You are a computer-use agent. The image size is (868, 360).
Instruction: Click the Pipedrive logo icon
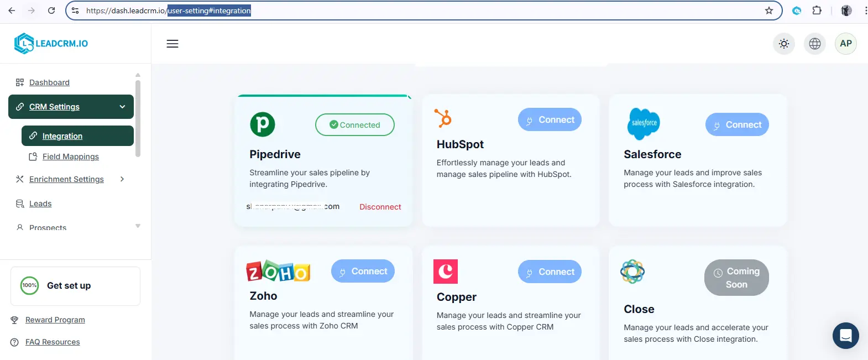263,124
